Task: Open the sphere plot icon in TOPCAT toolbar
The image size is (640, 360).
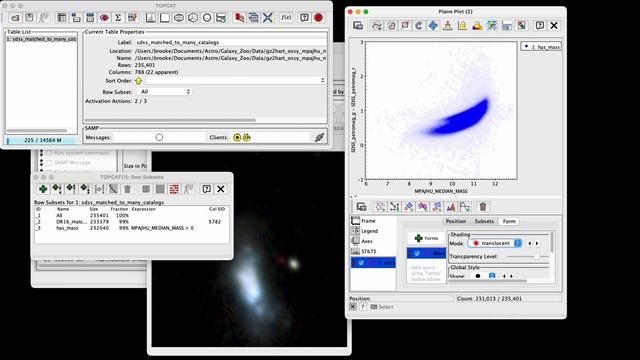Action: (x=207, y=18)
